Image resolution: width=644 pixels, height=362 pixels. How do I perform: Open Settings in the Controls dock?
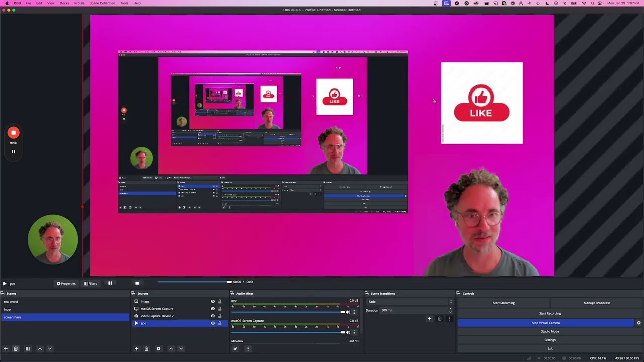pyautogui.click(x=550, y=340)
